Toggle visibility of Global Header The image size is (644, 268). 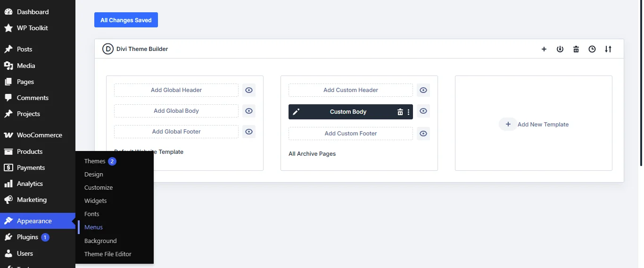coord(249,90)
